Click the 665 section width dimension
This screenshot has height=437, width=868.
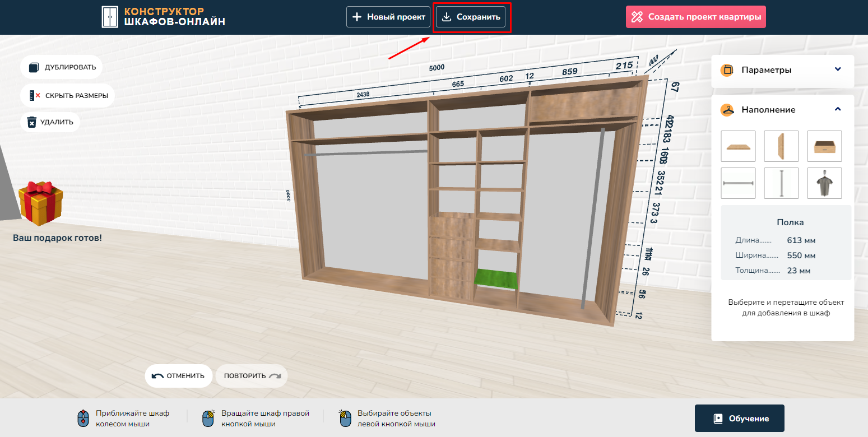click(458, 84)
